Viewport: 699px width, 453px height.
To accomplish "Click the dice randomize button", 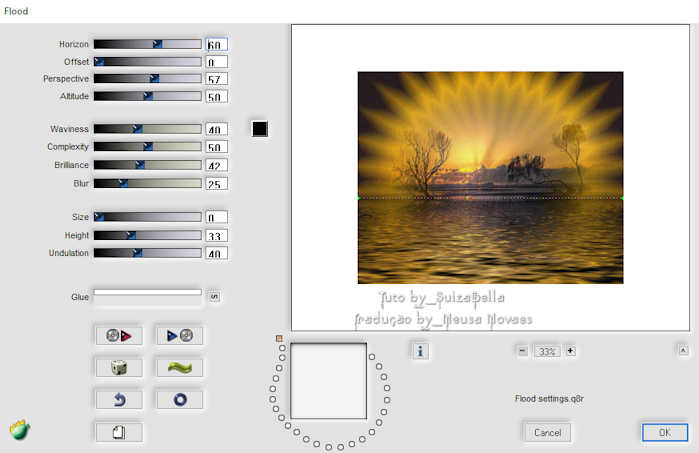I will click(119, 368).
